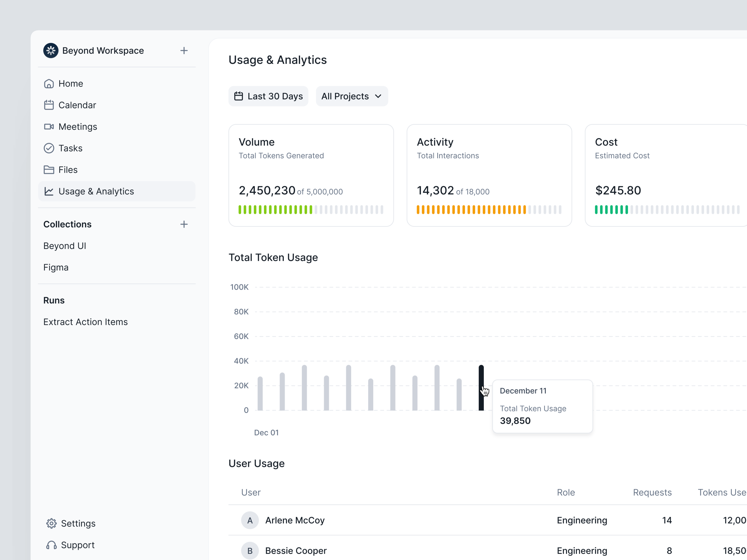Switch to the Beyond UI collection
Image resolution: width=747 pixels, height=560 pixels.
click(65, 246)
